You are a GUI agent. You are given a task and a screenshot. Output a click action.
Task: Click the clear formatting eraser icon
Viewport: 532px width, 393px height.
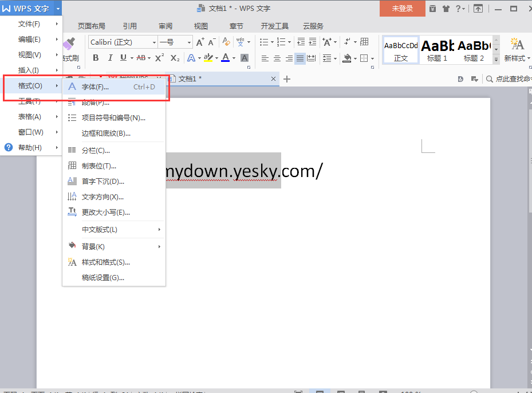pos(226,42)
